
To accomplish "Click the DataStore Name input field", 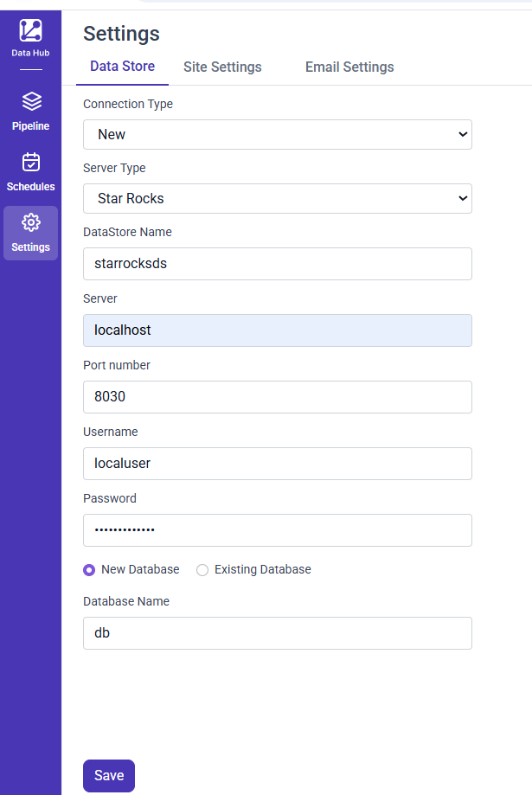I will (277, 264).
